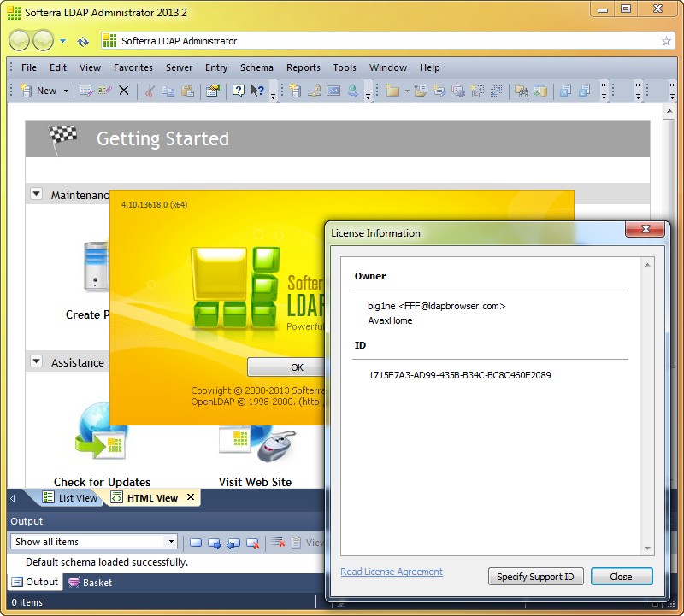
Task: Open the View menu
Action: point(90,67)
